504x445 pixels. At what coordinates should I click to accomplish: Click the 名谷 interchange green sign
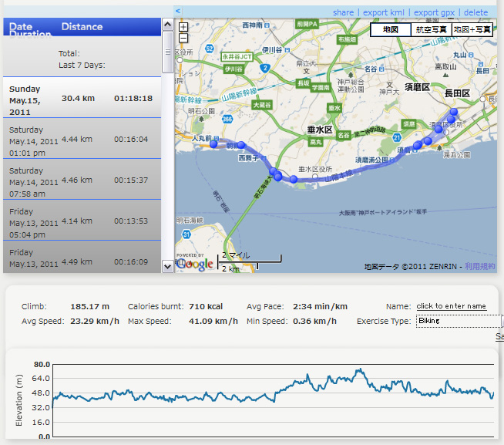tap(344, 136)
